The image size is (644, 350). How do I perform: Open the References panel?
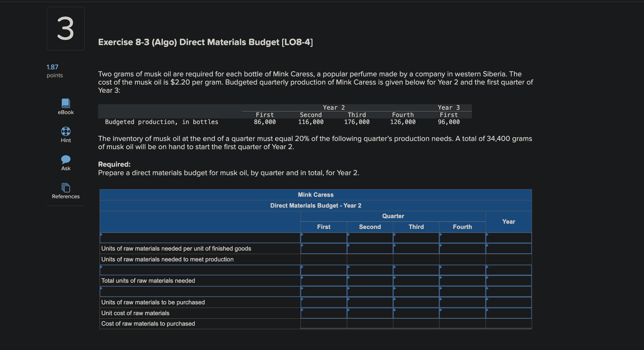(x=66, y=190)
